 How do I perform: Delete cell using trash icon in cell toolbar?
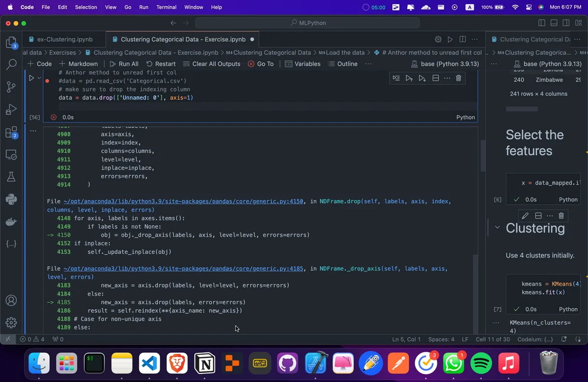point(458,78)
